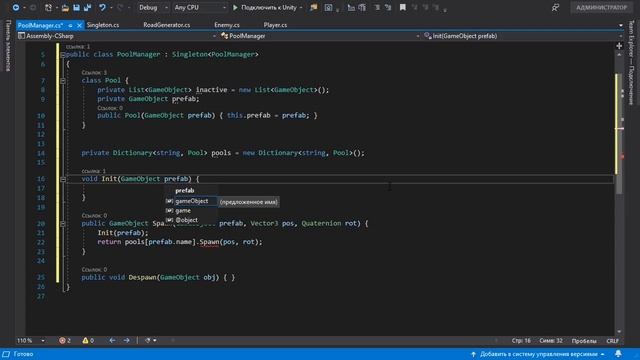The height and width of the screenshot is (360, 640).
Task: Click the warnings count indicator showing 0
Action: point(88,340)
